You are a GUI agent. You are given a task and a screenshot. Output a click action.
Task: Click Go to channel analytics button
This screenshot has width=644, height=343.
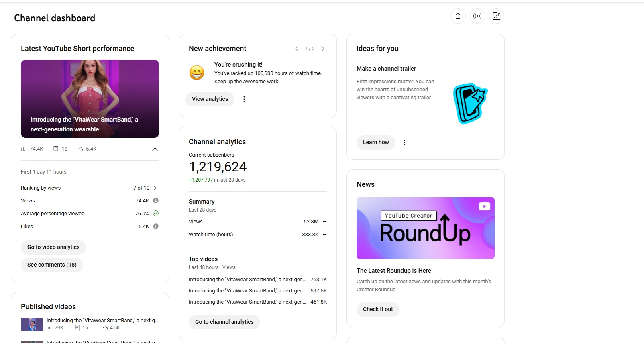pyautogui.click(x=224, y=322)
